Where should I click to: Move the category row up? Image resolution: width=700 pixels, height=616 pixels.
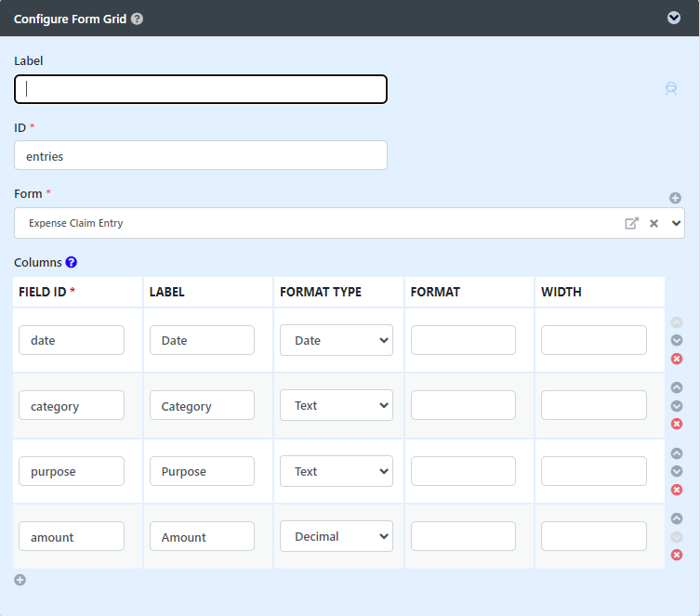tap(677, 387)
